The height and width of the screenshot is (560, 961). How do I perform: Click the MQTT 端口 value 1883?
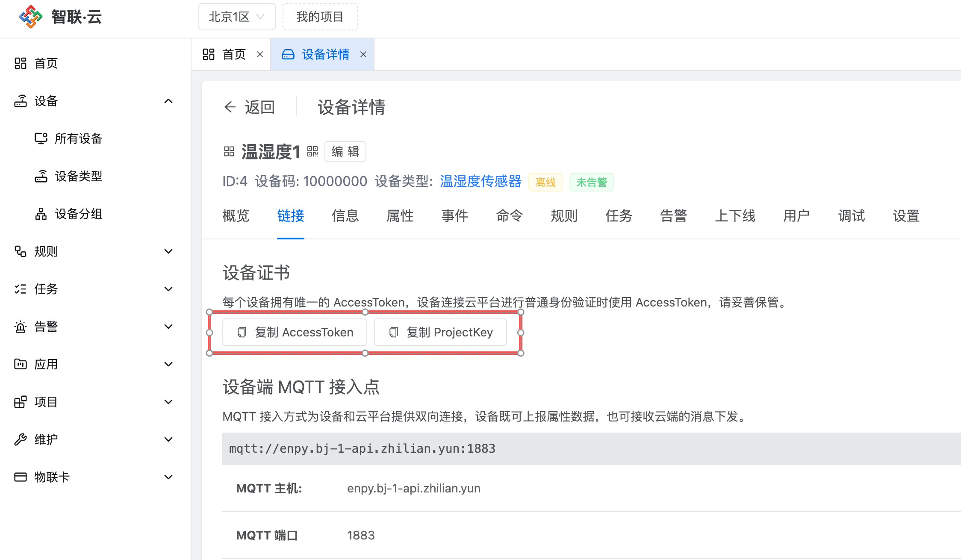[x=361, y=535]
